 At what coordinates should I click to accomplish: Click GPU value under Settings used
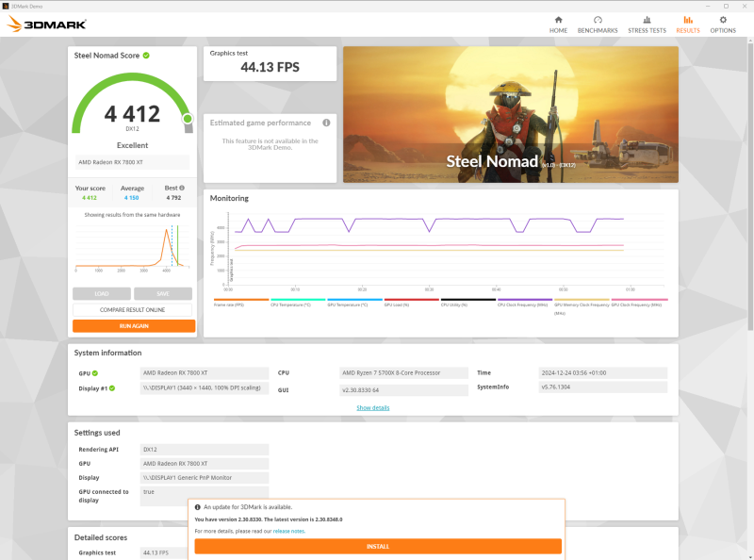pyautogui.click(x=205, y=463)
